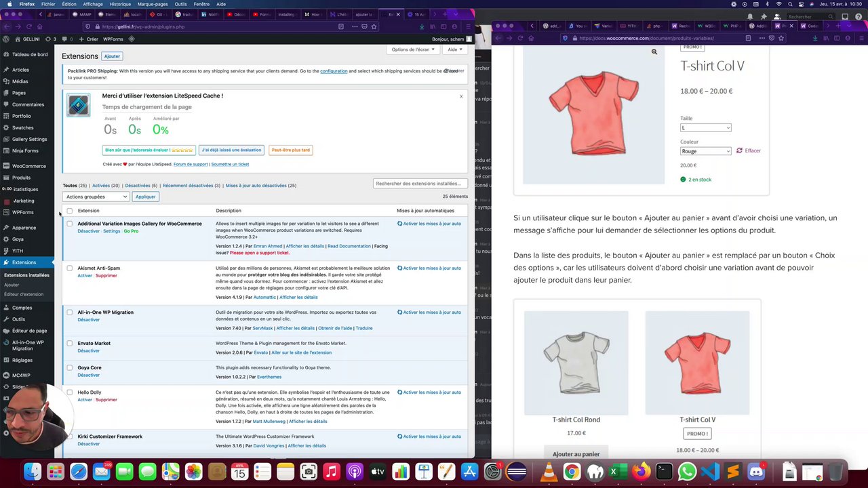This screenshot has width=868, height=488.
Task: Open the Historique menu in the menu bar
Action: click(120, 4)
